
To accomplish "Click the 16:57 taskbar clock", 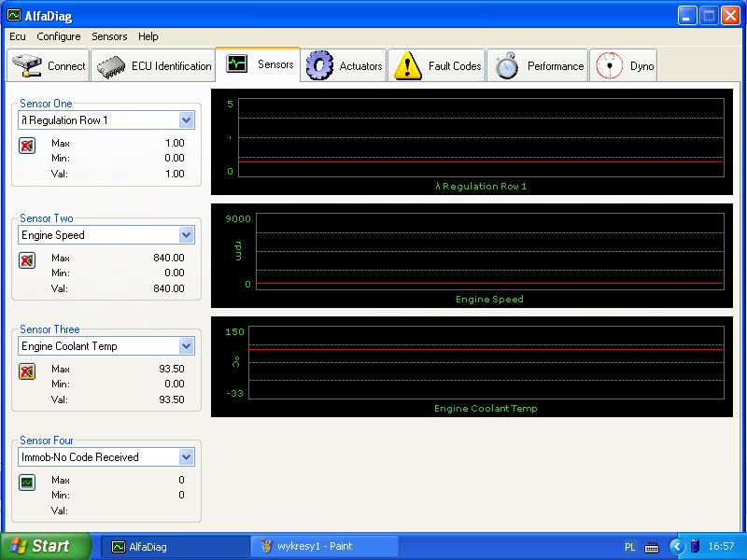I will click(x=721, y=546).
